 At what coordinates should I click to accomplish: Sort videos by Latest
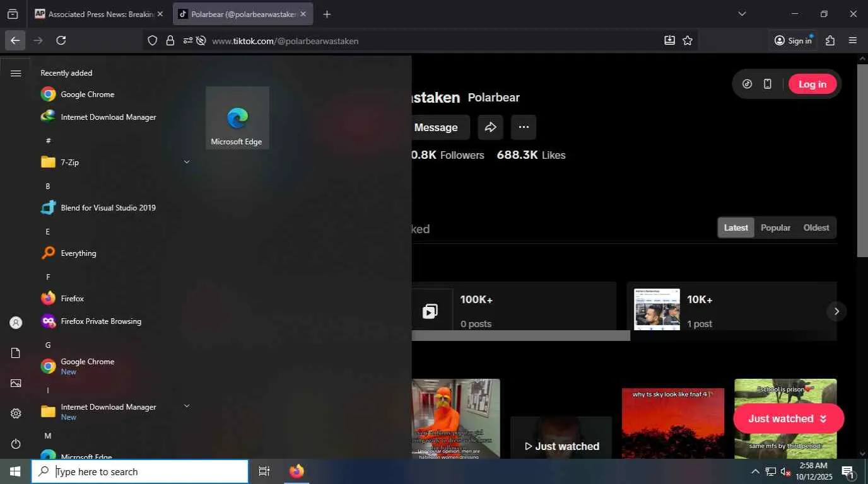[x=736, y=228]
